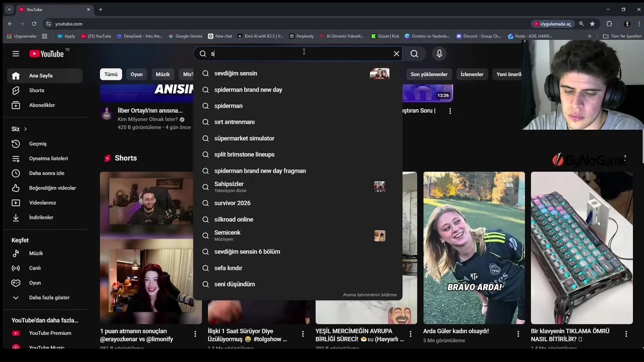
Task: Open the keyboard short thumbnail
Action: pos(582,248)
